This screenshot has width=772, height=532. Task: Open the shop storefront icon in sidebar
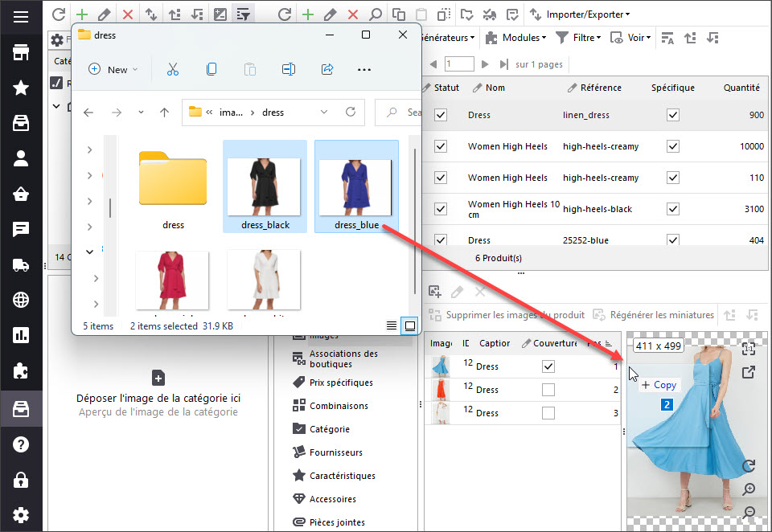pyautogui.click(x=21, y=52)
